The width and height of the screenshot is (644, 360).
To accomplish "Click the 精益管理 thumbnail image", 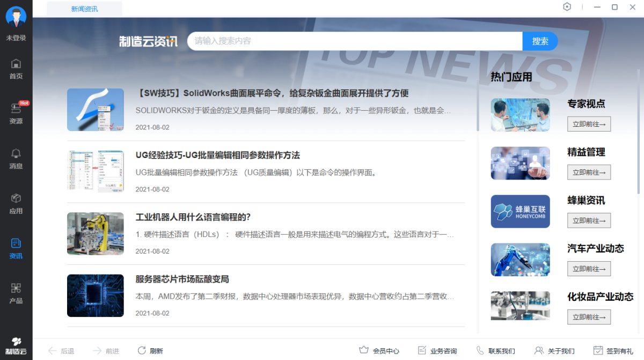I will [521, 163].
